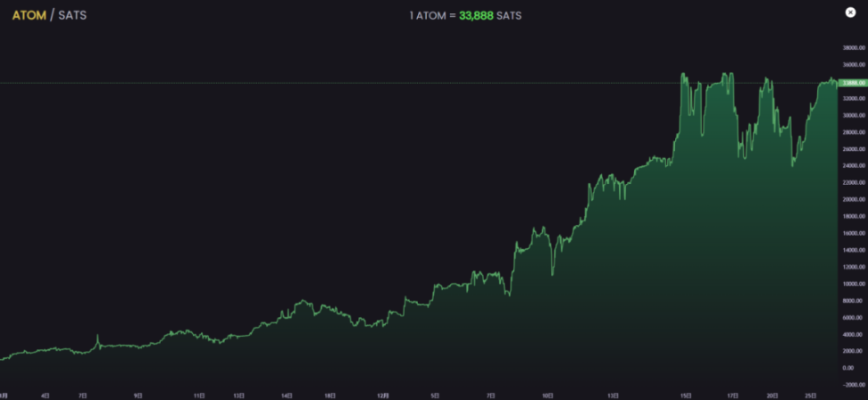This screenshot has width=868, height=400.
Task: Click the 9日 marker on time axis
Action: pos(138,394)
